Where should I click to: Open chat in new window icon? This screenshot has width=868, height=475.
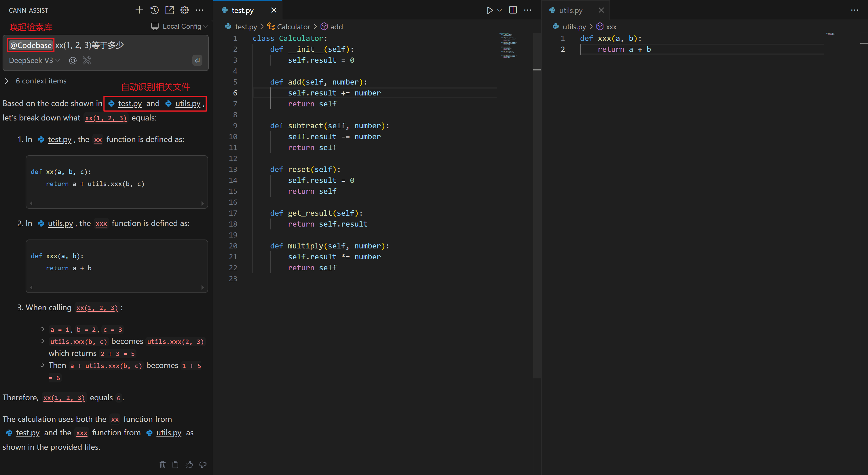coord(170,10)
